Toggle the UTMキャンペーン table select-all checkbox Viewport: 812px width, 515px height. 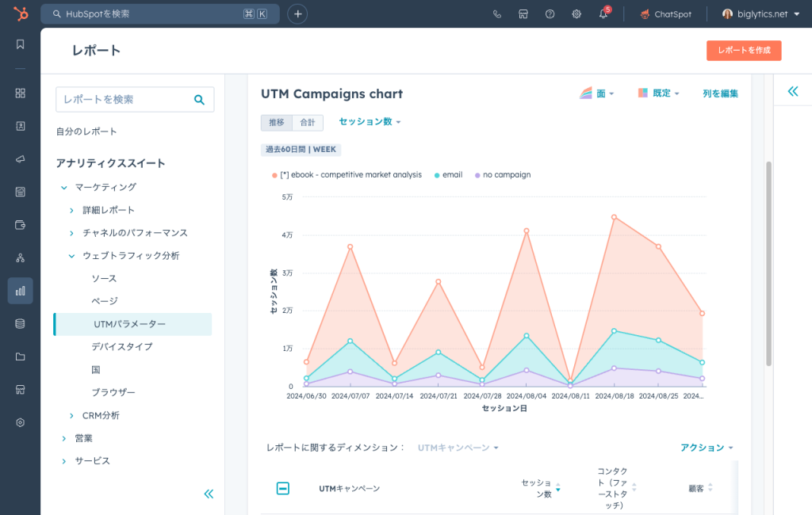tap(283, 488)
